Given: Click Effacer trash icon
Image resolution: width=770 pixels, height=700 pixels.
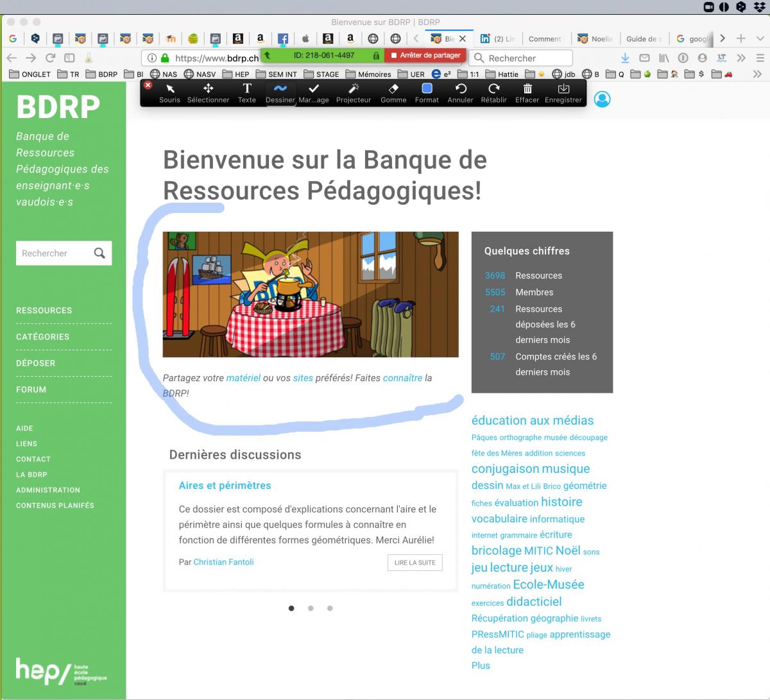Looking at the screenshot, I should (527, 92).
